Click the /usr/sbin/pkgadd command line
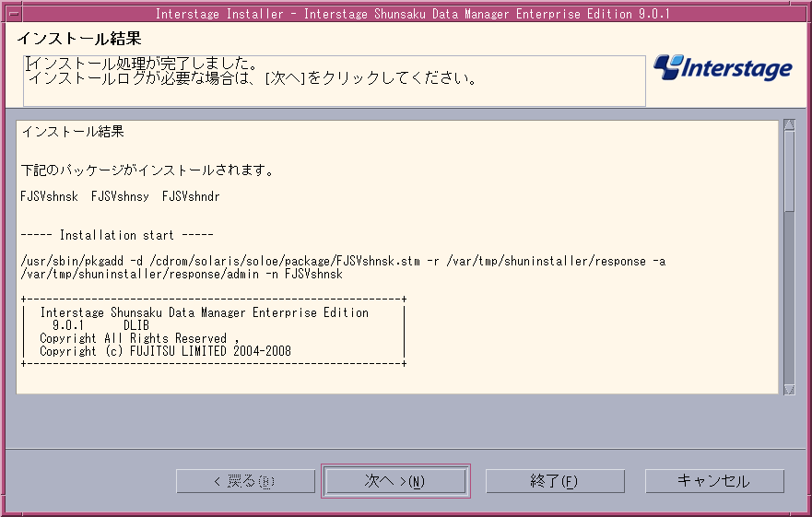Viewport: 812px width, 517px height. click(344, 261)
